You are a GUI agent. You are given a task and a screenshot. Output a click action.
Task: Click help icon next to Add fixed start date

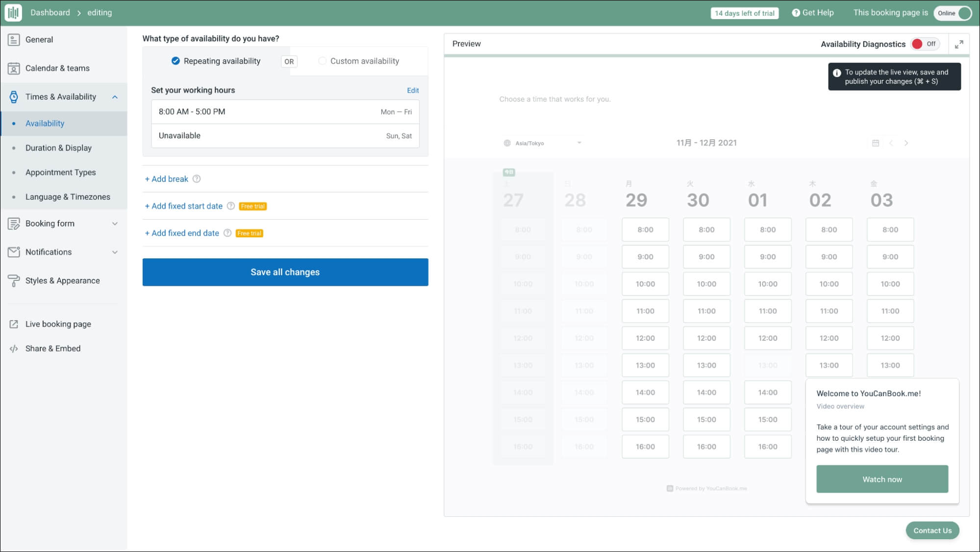[231, 206]
